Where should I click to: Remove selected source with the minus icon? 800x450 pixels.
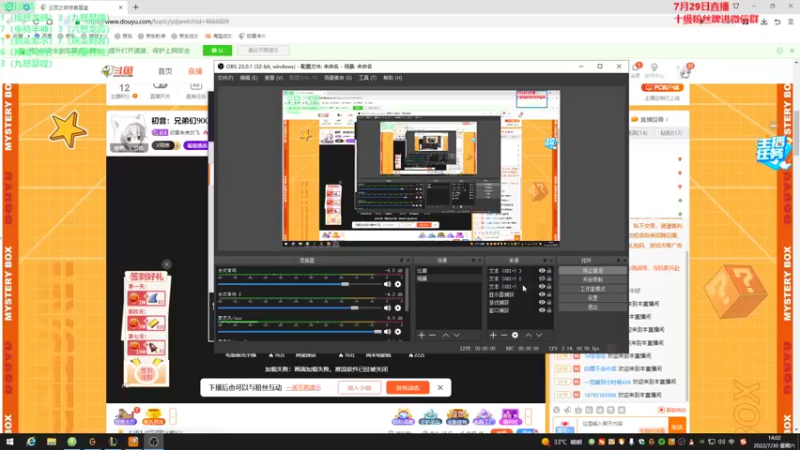(504, 335)
